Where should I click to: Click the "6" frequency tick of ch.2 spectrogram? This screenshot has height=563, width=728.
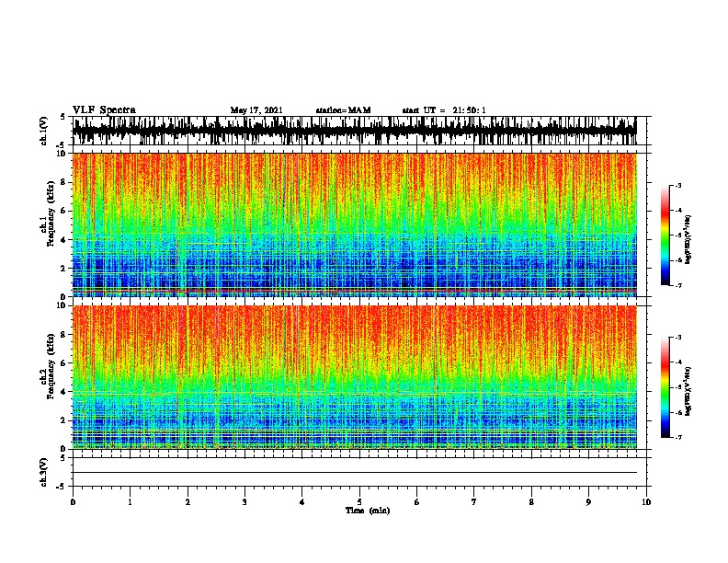click(64, 362)
